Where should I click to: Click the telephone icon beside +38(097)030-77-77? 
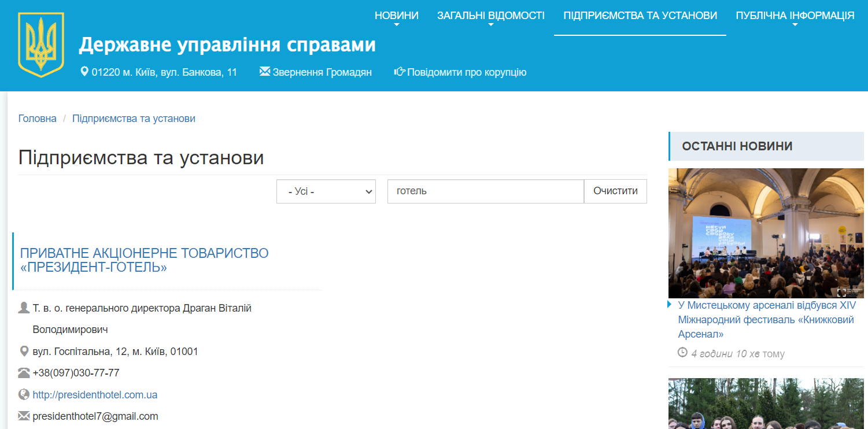24,373
